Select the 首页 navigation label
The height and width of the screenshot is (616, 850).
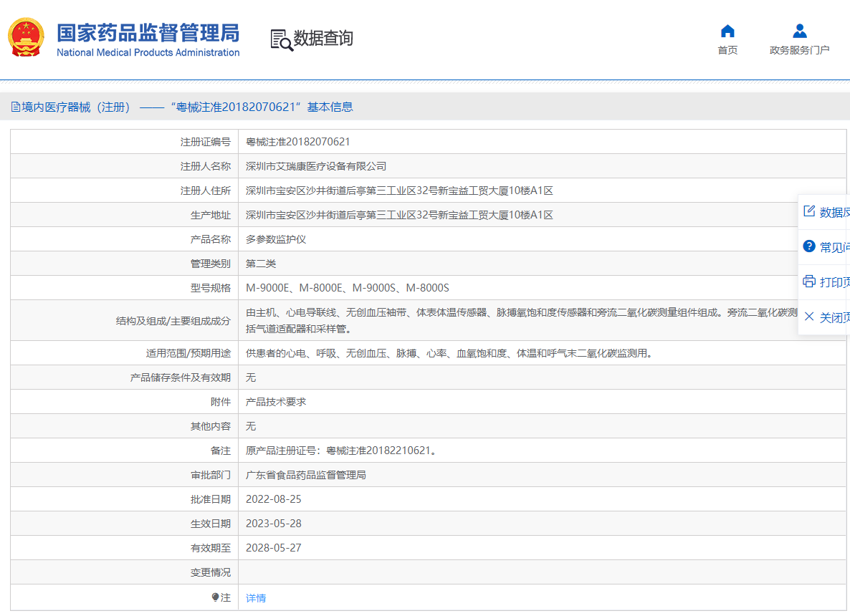[727, 50]
